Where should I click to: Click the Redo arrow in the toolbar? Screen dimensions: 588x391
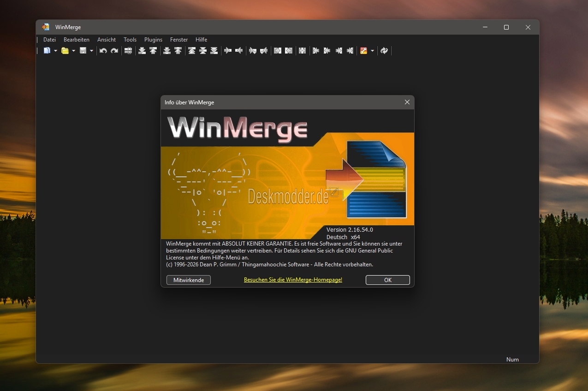point(114,51)
